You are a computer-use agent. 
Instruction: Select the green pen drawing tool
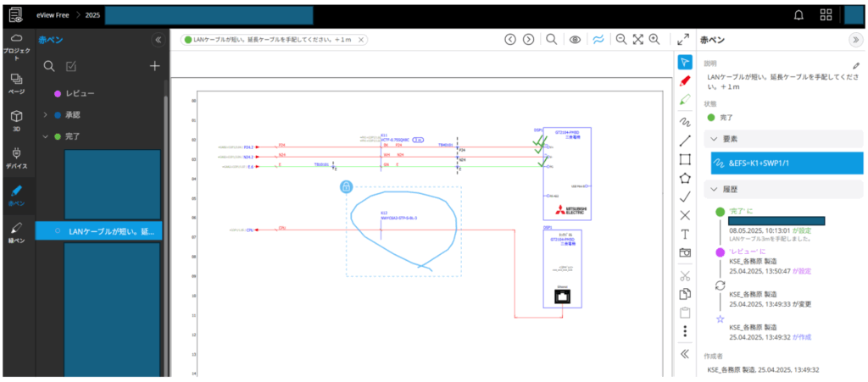(685, 100)
